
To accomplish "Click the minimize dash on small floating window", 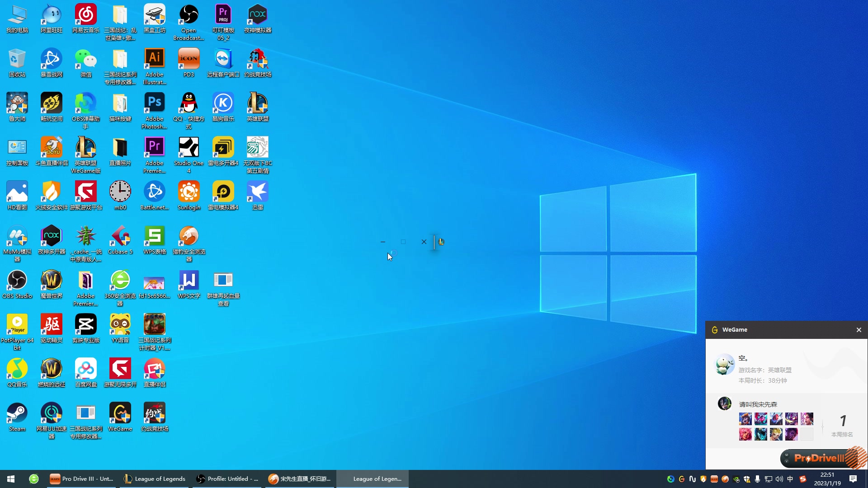I will [x=383, y=242].
